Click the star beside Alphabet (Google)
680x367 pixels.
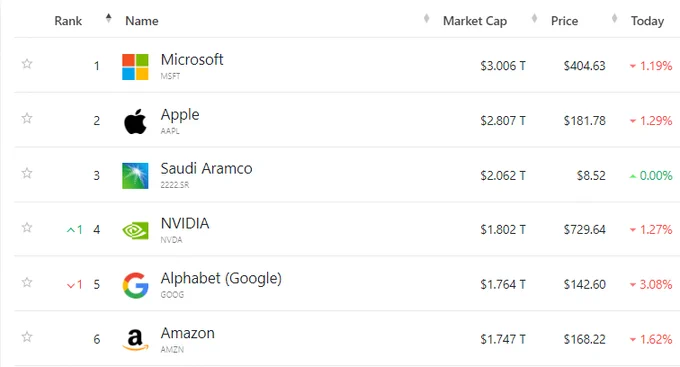pyautogui.click(x=27, y=282)
